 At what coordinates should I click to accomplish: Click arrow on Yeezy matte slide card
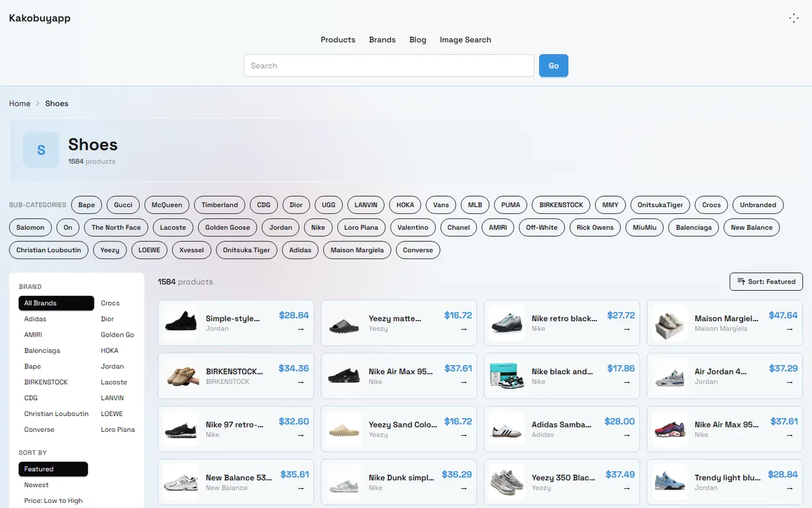point(464,329)
